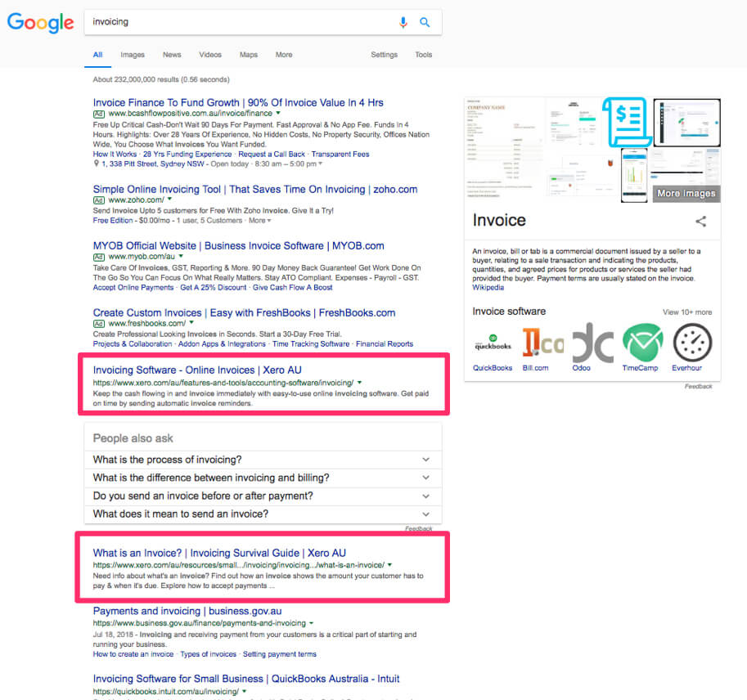Open 'Invoice Finance To Fund Growth' ad link
Screen dimensions: 747x700
coord(238,102)
